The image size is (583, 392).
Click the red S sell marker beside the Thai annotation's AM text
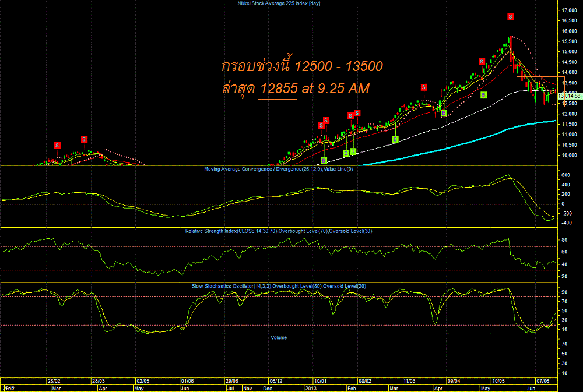[x=424, y=87]
